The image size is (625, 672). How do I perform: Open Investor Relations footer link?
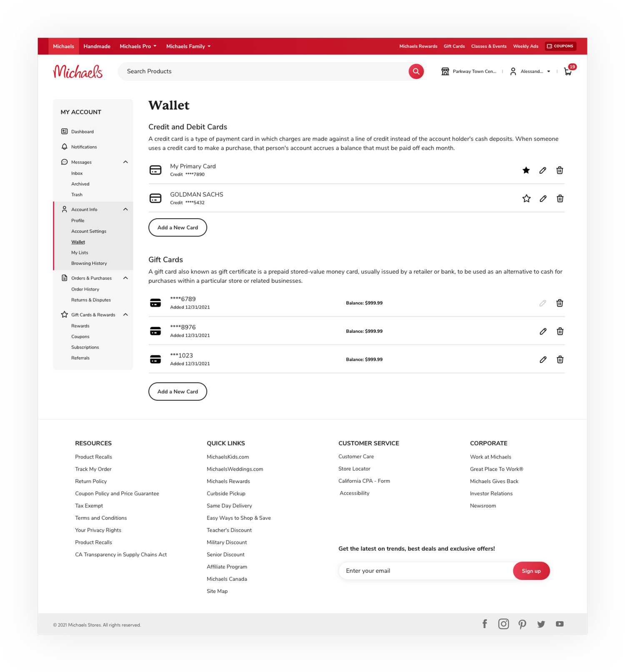491,493
